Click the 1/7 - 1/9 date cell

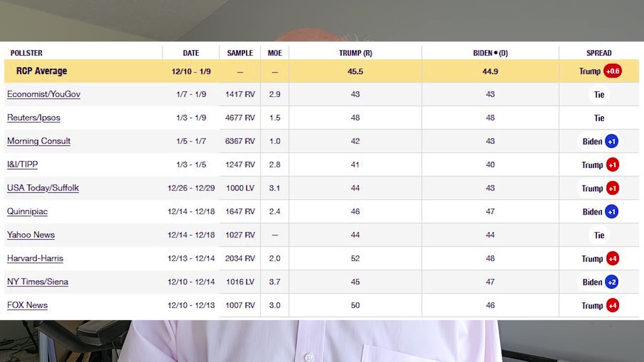(x=191, y=94)
